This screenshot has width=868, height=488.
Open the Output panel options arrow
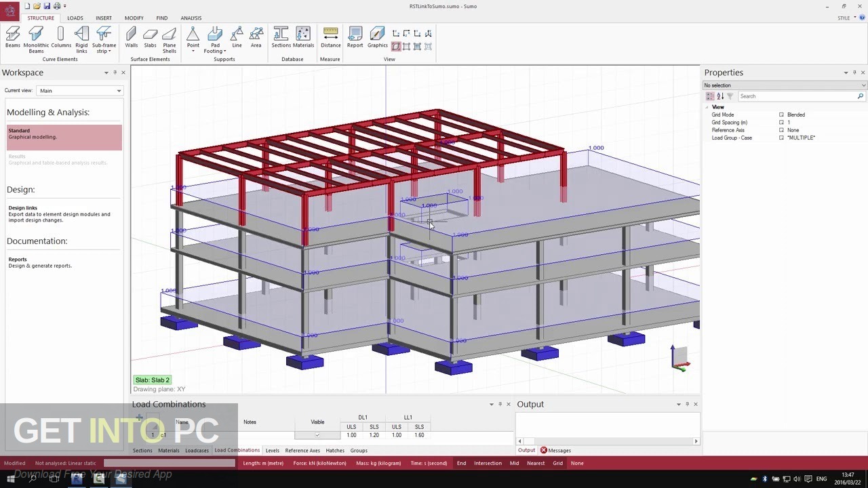coord(678,405)
